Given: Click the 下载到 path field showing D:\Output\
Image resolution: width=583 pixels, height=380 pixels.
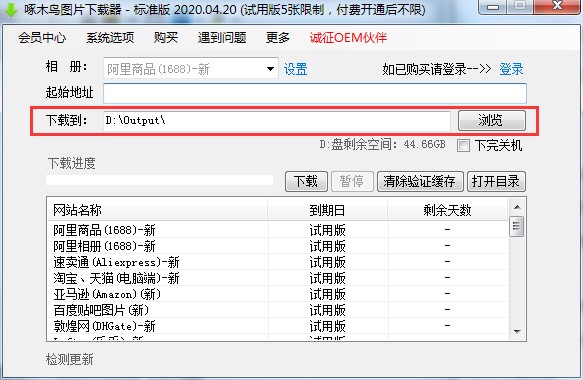Looking at the screenshot, I should pyautogui.click(x=277, y=120).
